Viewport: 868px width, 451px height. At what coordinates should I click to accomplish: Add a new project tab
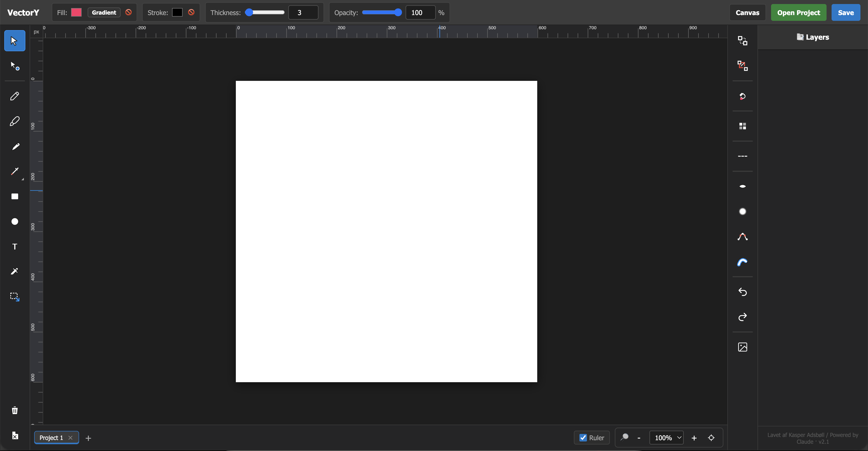click(88, 438)
